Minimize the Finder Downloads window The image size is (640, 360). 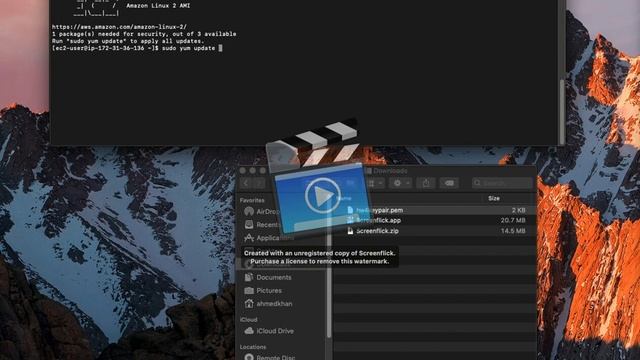[x=253, y=171]
